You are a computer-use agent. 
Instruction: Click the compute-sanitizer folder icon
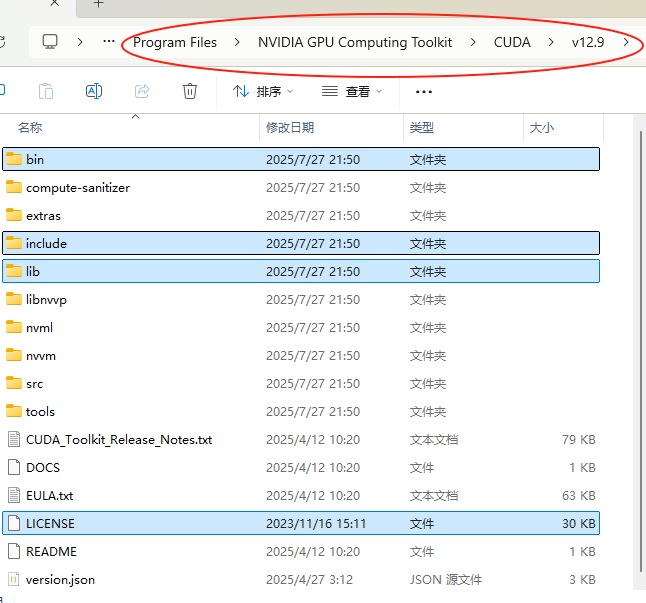click(14, 187)
